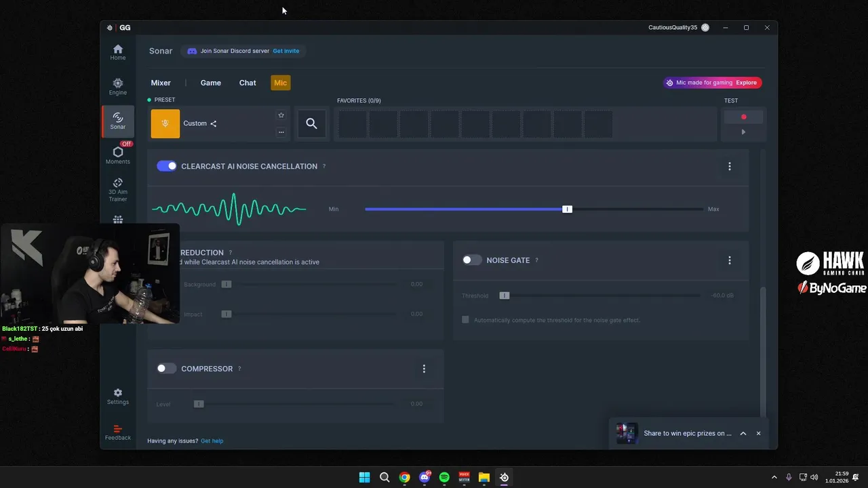Switch to the Mixer tab

tap(161, 83)
